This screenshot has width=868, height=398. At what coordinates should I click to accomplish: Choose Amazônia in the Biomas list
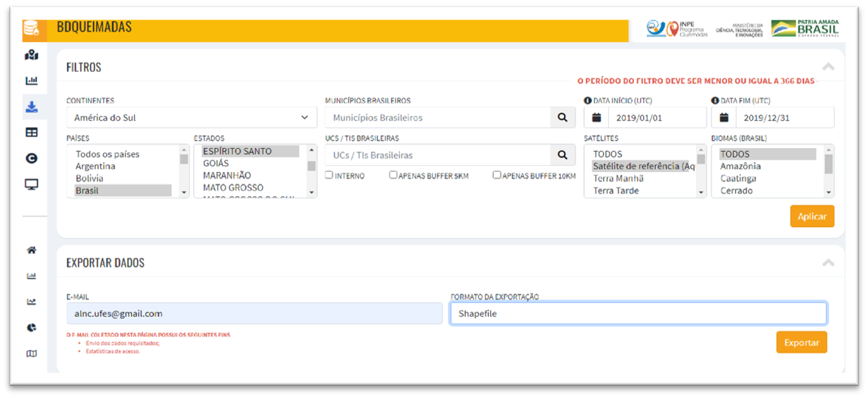pos(740,166)
